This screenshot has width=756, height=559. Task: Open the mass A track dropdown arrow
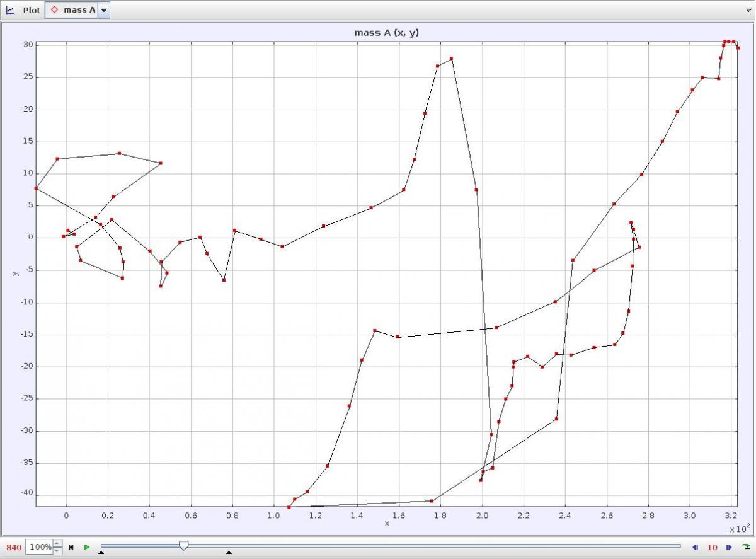pos(104,10)
